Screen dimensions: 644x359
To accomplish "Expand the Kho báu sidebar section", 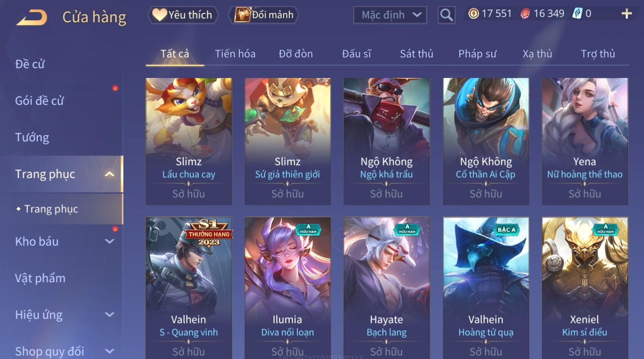I will click(110, 241).
